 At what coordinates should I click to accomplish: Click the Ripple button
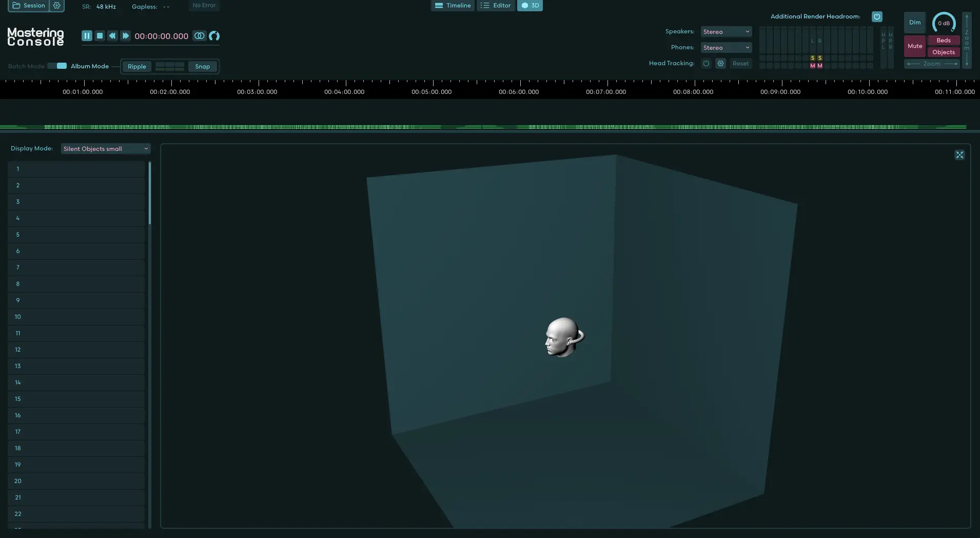tap(137, 67)
